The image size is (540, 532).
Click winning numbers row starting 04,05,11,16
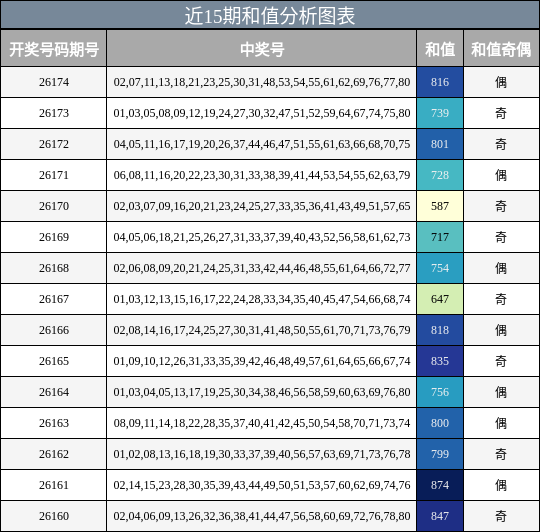pyautogui.click(x=262, y=144)
